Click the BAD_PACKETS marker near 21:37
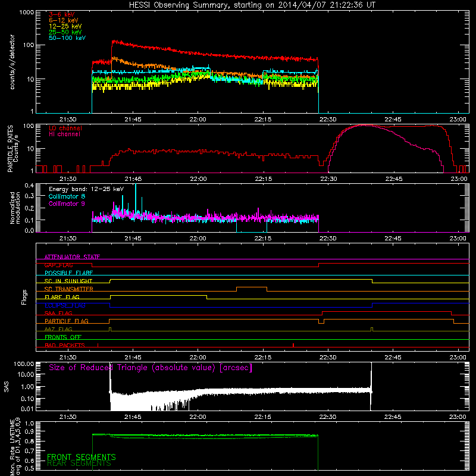 tap(98, 345)
